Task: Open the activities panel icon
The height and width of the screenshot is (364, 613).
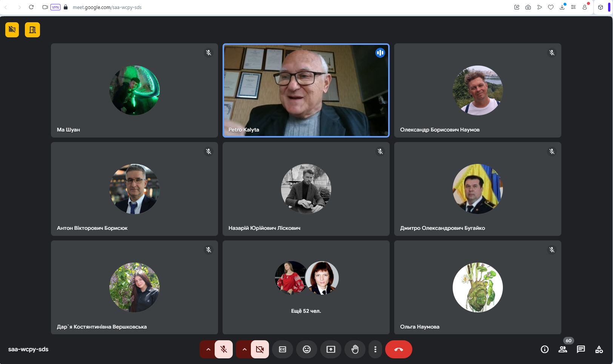Action: pyautogui.click(x=599, y=349)
